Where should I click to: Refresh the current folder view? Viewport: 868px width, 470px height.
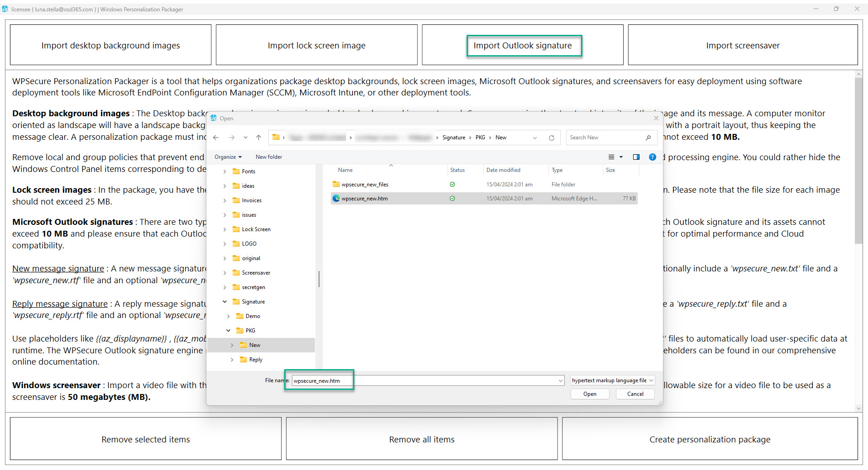point(552,138)
